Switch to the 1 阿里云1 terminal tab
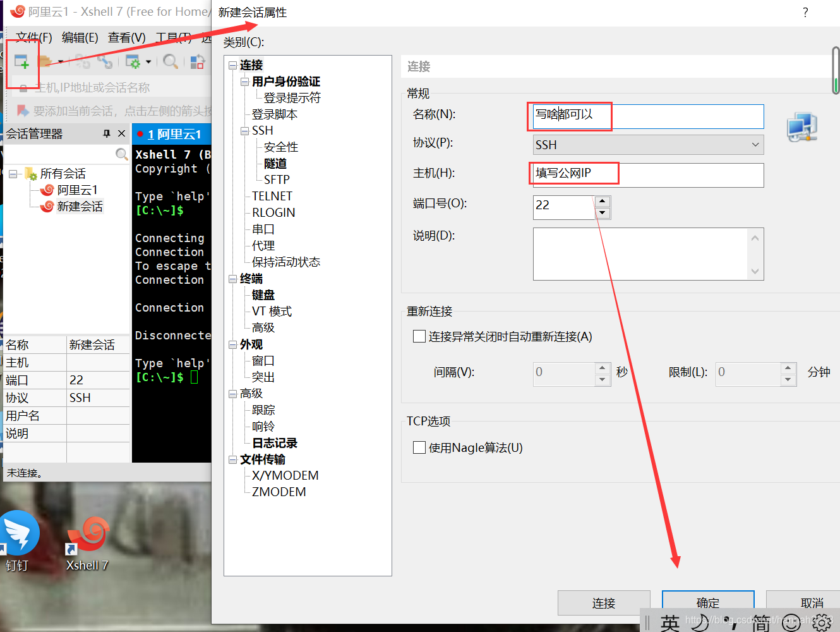840x632 pixels. tap(171, 134)
